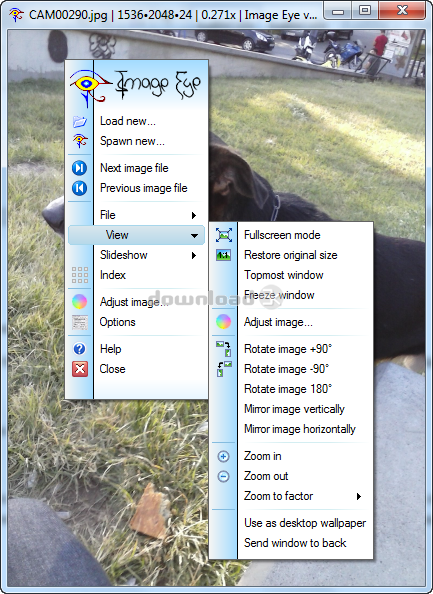Click the red Close X icon in menu
The width and height of the screenshot is (433, 594).
tap(80, 369)
